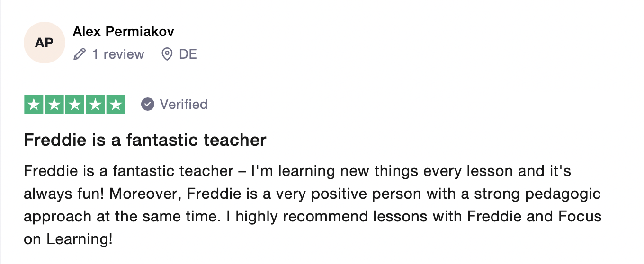Viewport: 644px width, 264px height.
Task: Click the fourth green rating star
Action: coord(95,105)
